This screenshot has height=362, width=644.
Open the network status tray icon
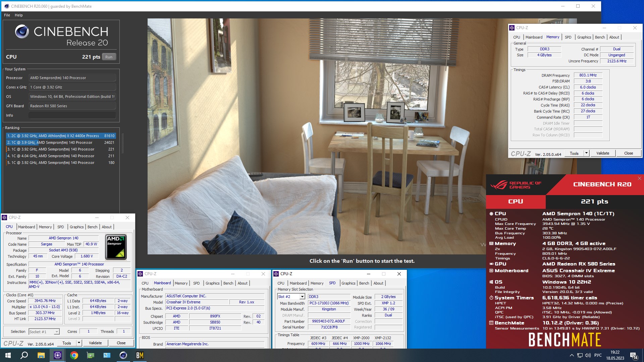[x=580, y=355]
